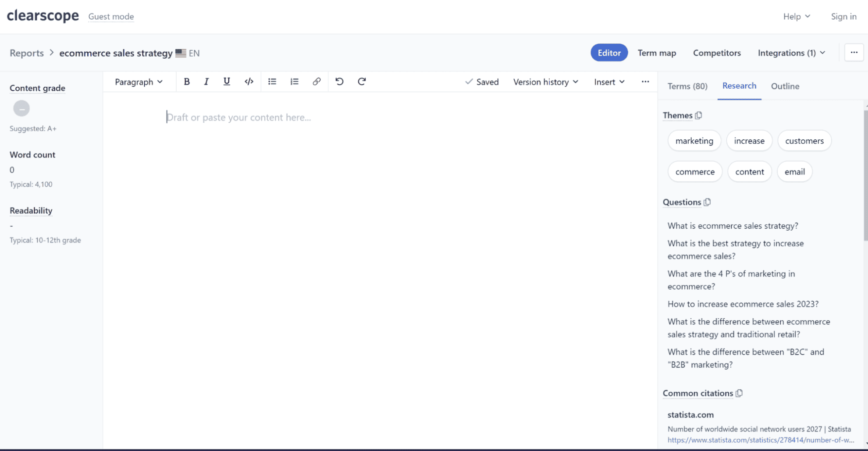Image resolution: width=868 pixels, height=451 pixels.
Task: Copy the Common citations list
Action: tap(740, 393)
